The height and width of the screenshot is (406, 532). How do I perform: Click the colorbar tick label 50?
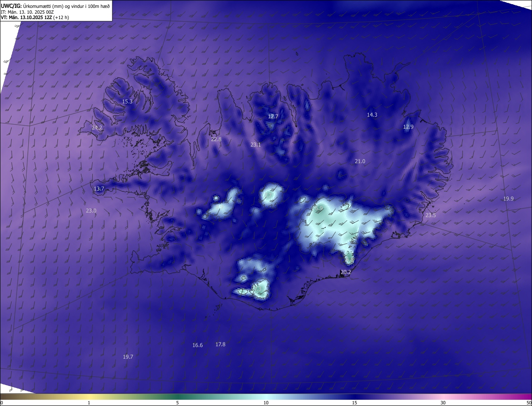[529, 403]
